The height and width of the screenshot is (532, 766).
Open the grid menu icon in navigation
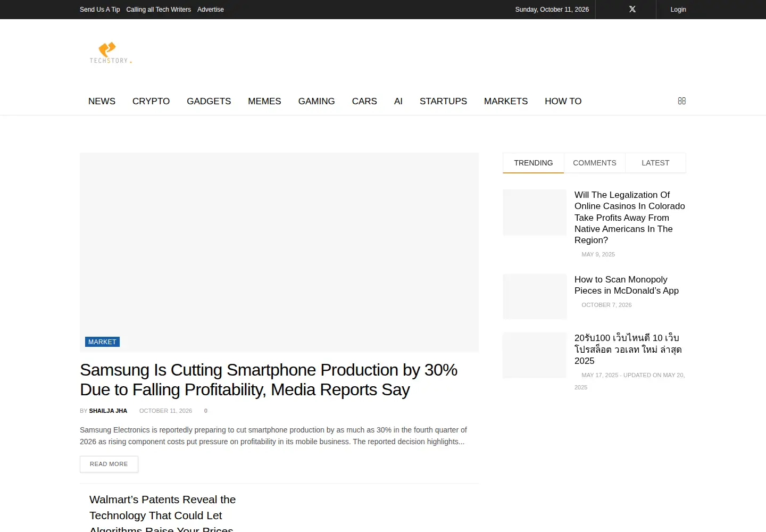click(x=682, y=101)
